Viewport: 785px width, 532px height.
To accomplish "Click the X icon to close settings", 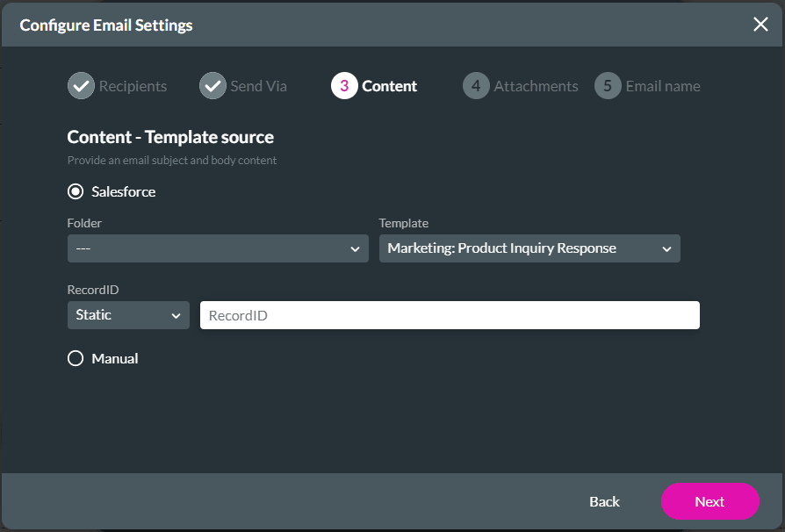I will [x=760, y=24].
